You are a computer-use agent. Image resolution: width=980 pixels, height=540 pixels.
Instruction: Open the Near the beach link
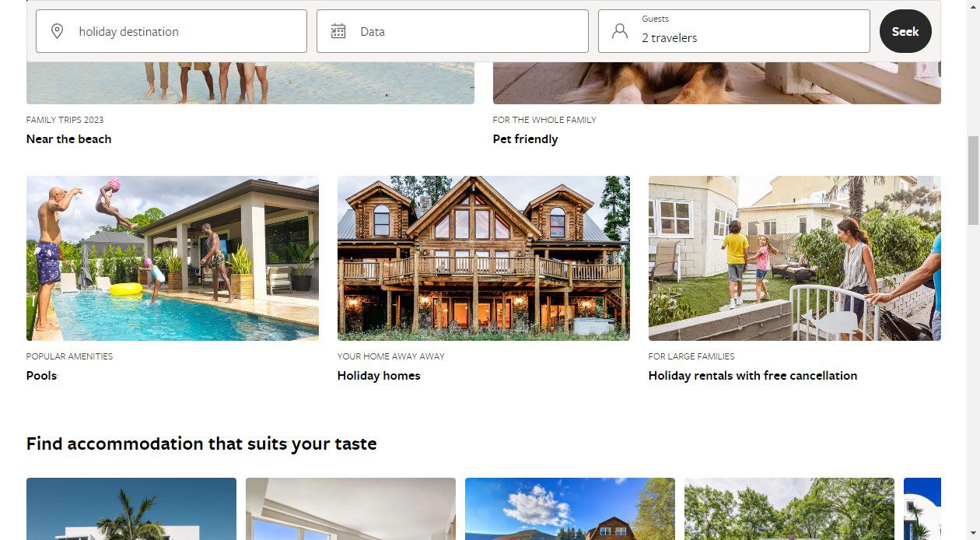point(68,139)
